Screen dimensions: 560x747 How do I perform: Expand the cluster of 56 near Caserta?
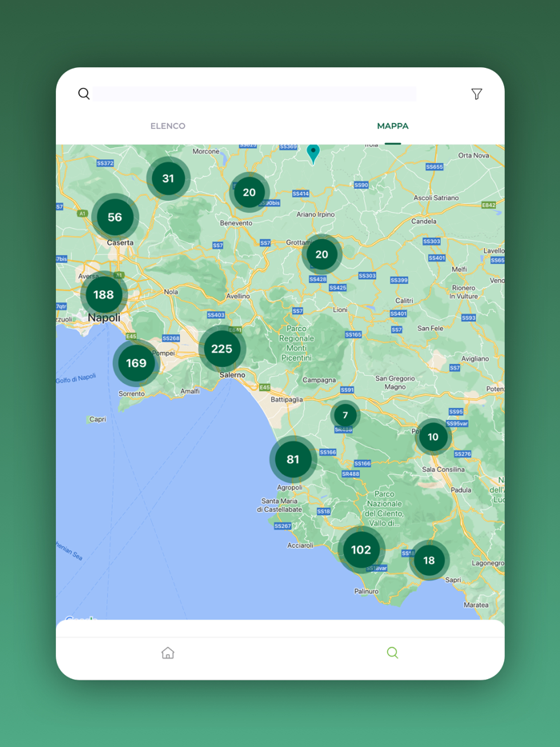[x=115, y=217]
